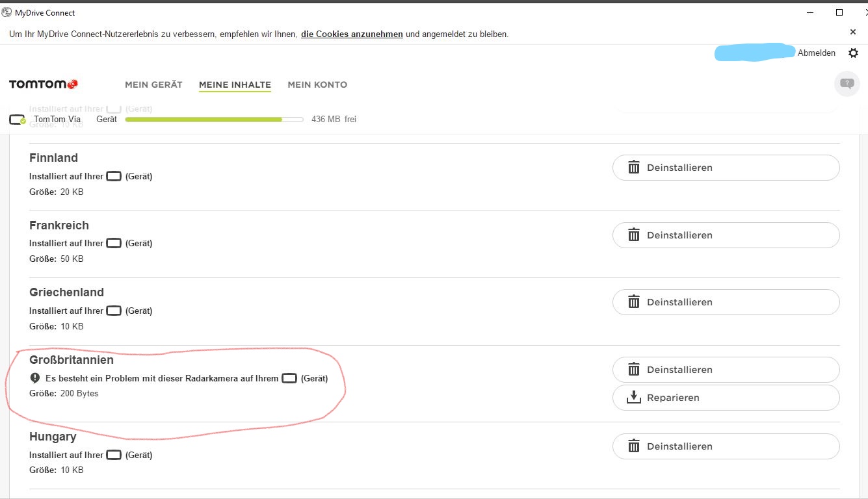
Task: Click Abmelden to log out
Action: (816, 53)
